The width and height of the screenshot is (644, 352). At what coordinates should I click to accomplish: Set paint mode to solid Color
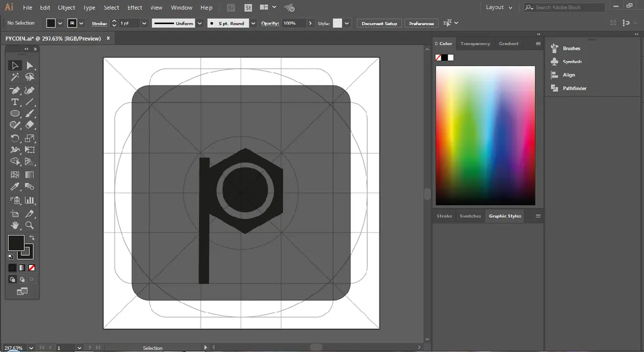tap(13, 268)
